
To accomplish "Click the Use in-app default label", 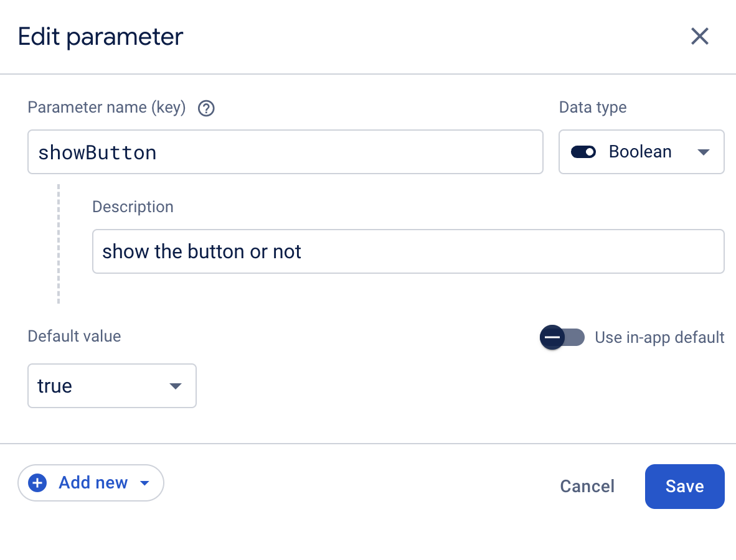I will tap(659, 337).
